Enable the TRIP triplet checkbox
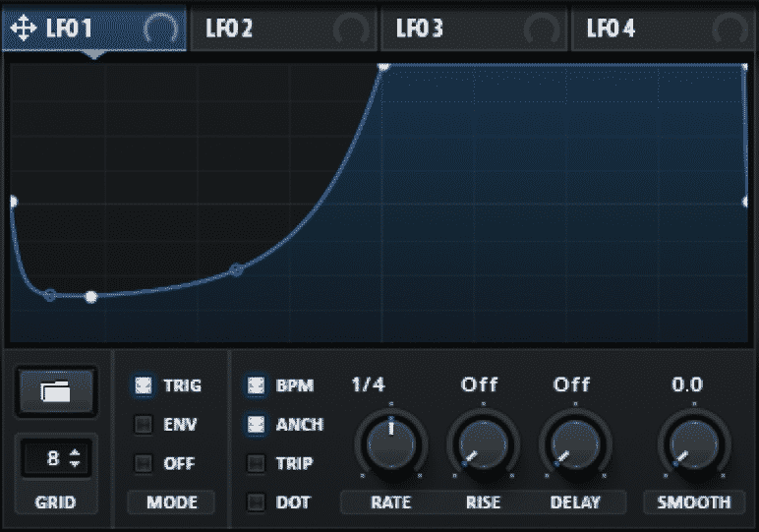 tap(256, 463)
